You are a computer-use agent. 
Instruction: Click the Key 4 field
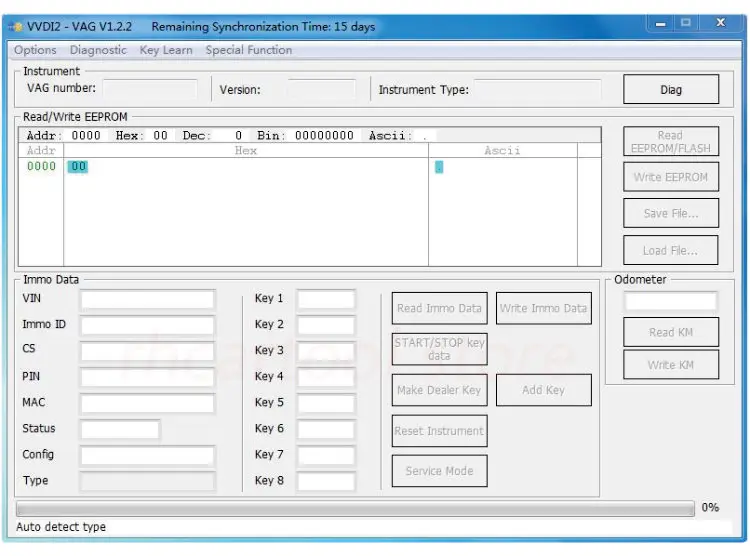(326, 377)
